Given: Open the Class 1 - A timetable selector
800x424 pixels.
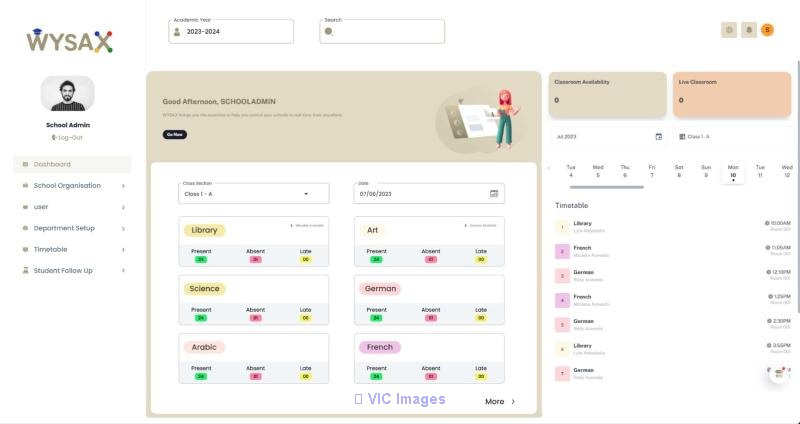Looking at the screenshot, I should click(x=732, y=137).
